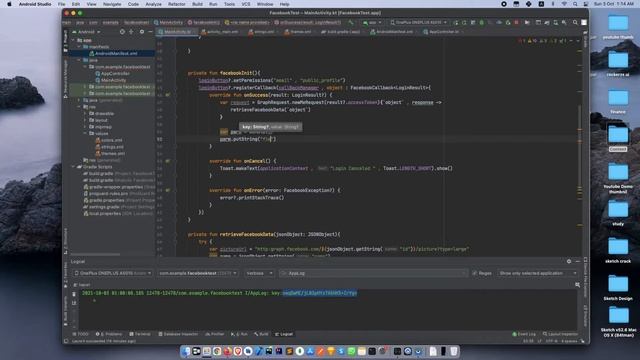
Task: Open the Logcat device dropdown
Action: pyautogui.click(x=112, y=273)
